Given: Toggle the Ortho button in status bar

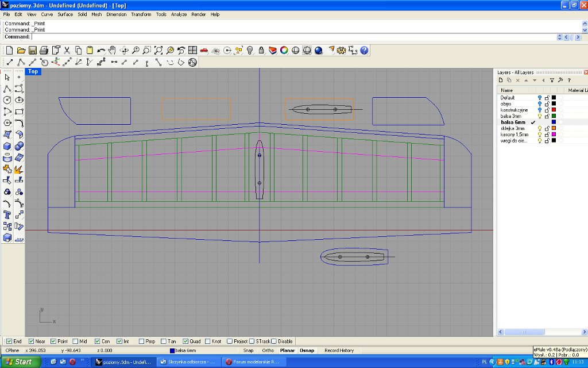Looking at the screenshot, I should pos(268,350).
